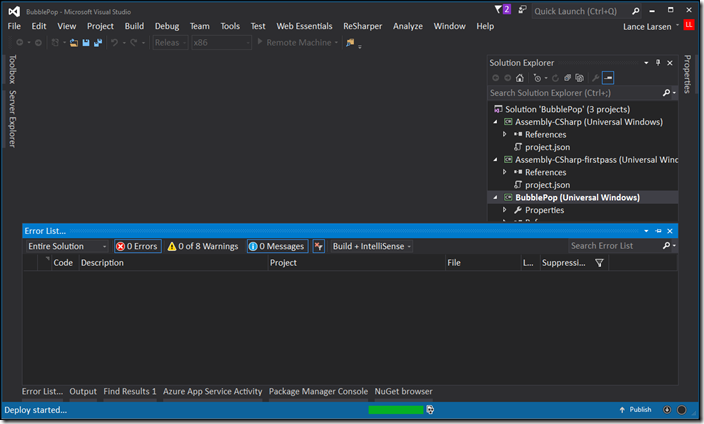Click the red LL user avatar

click(689, 25)
